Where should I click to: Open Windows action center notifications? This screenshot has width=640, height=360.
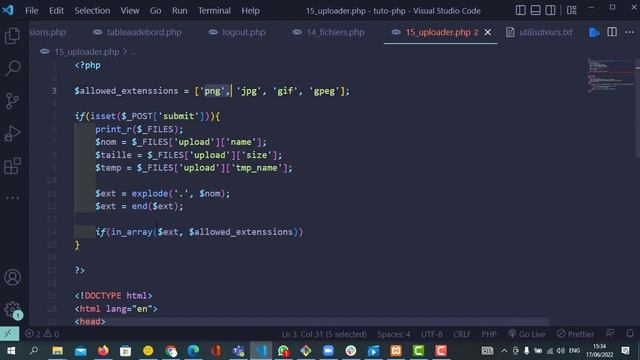click(625, 351)
